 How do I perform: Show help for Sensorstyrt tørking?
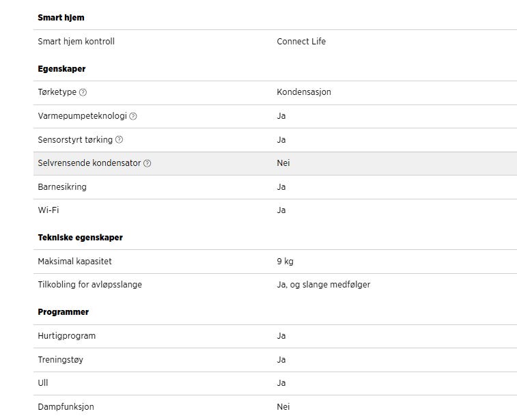119,140
